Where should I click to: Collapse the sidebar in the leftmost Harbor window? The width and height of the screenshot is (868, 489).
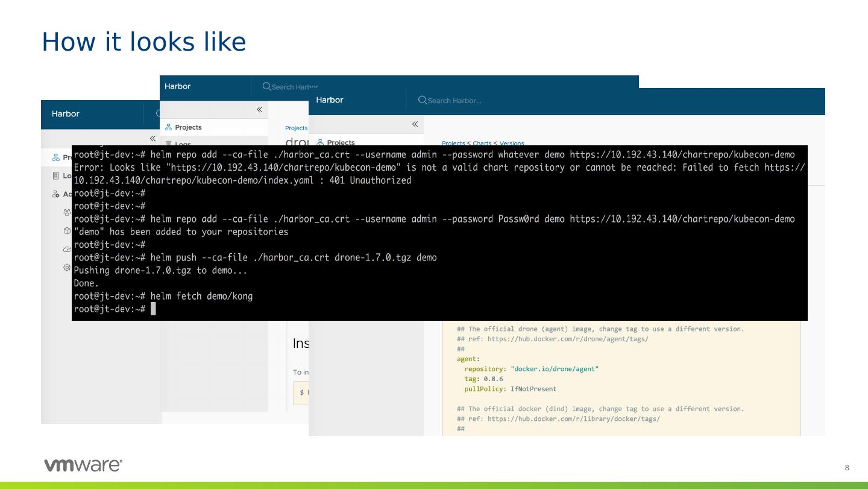coord(153,139)
